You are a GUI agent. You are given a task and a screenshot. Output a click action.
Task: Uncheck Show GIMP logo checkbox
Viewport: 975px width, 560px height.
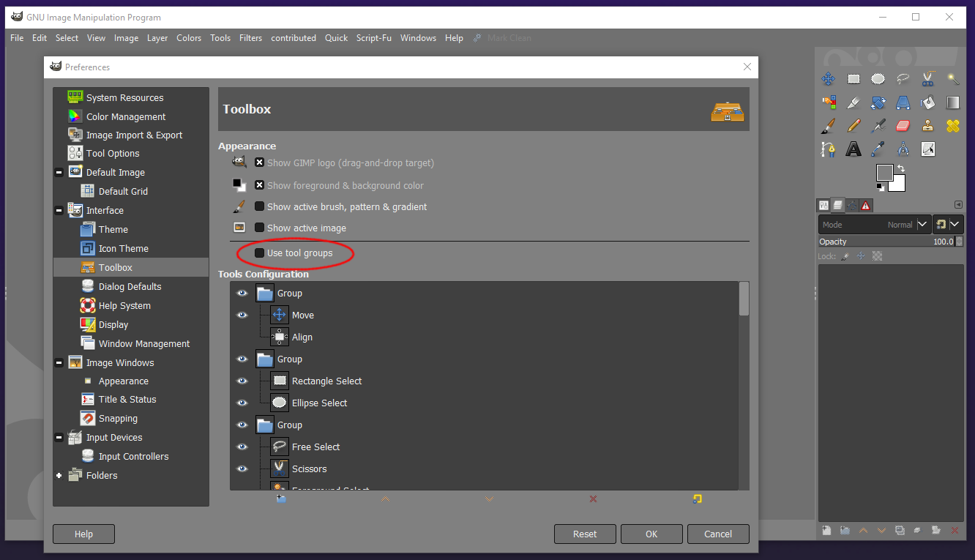click(259, 163)
